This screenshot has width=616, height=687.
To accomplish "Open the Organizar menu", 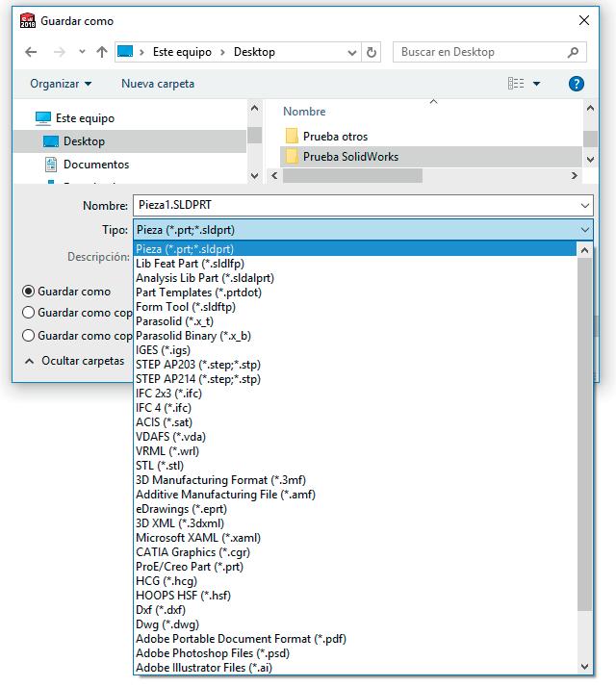I will tap(61, 84).
